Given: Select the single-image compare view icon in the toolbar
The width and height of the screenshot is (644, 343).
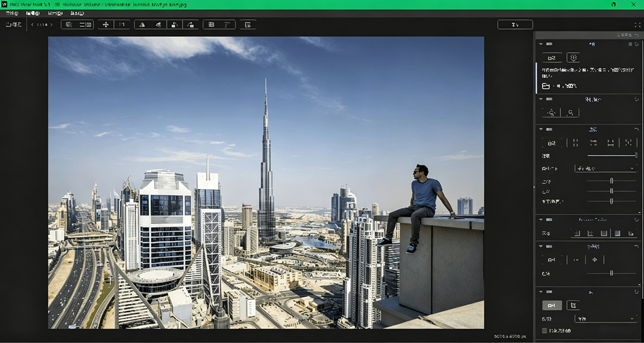Looking at the screenshot, I should coord(70,25).
